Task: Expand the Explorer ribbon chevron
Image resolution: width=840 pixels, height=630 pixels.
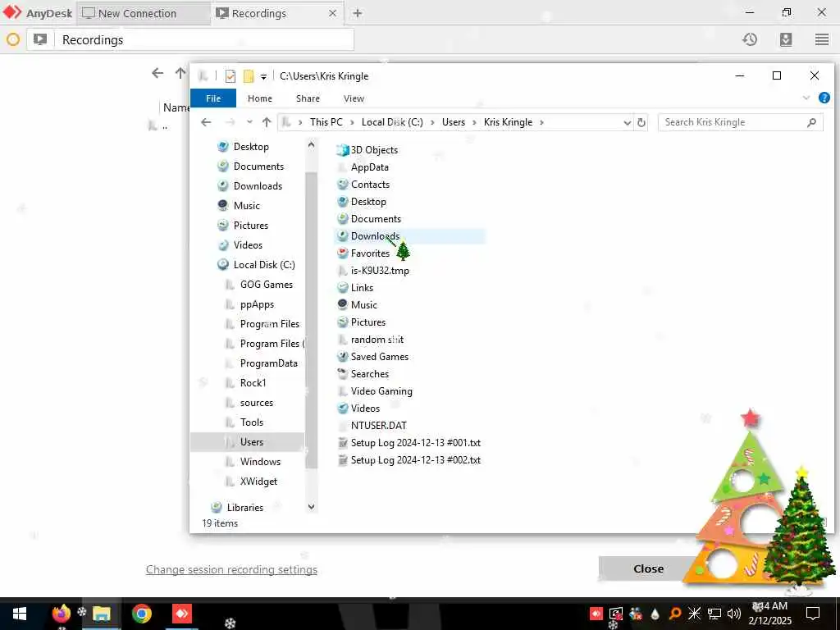Action: 806,98
